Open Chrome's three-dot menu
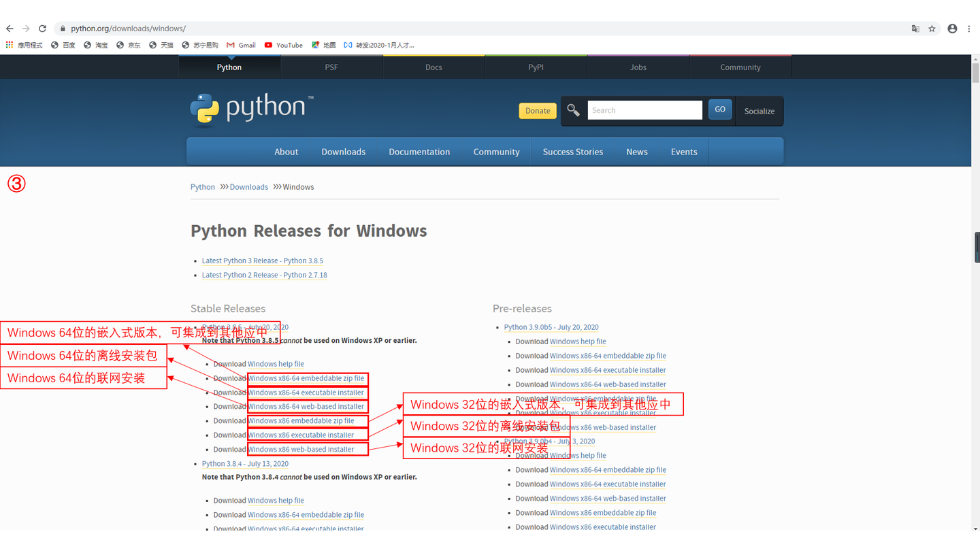 [968, 29]
